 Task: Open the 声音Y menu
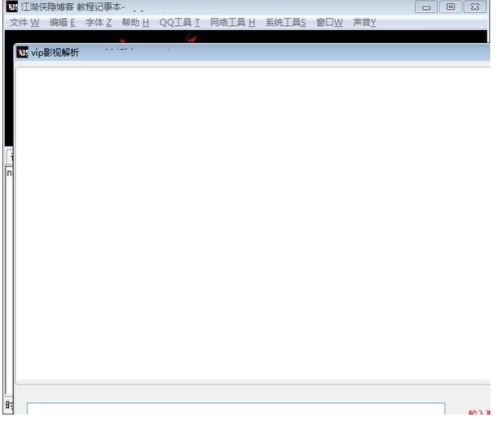click(x=364, y=22)
